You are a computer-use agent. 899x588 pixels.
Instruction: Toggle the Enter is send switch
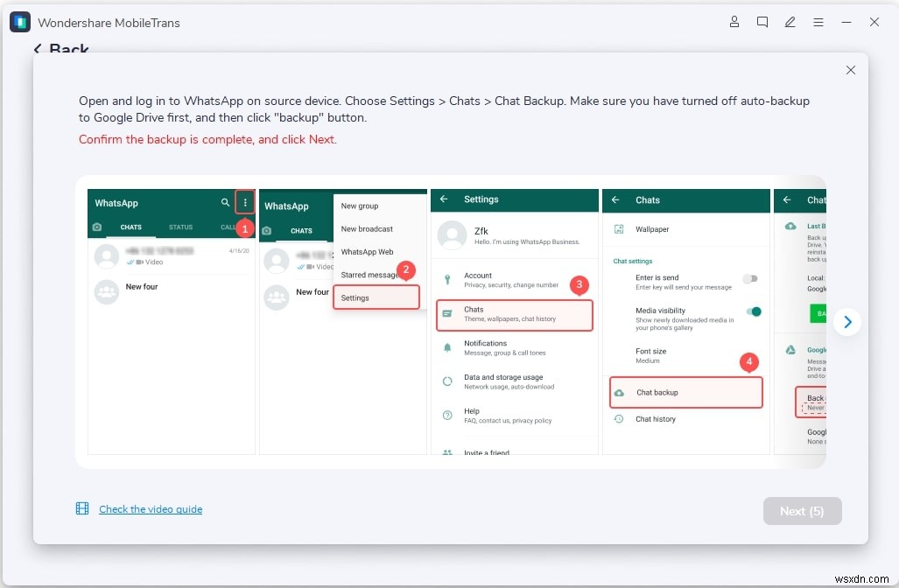751,278
